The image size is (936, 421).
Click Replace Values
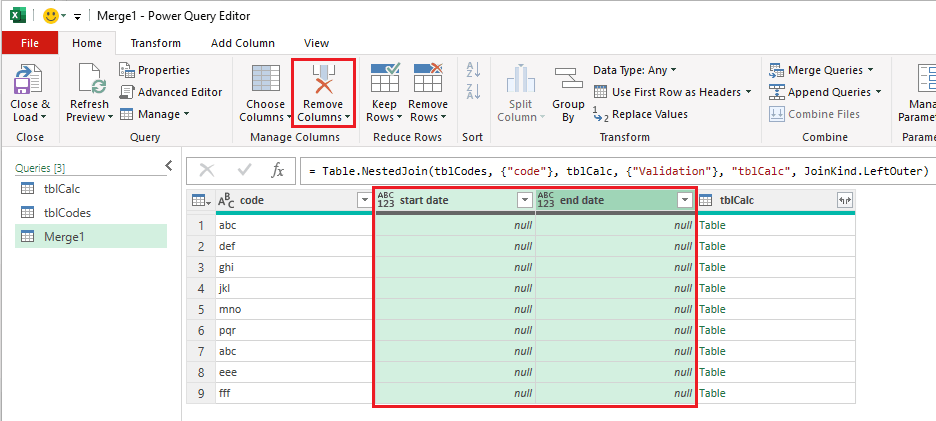pos(640,114)
